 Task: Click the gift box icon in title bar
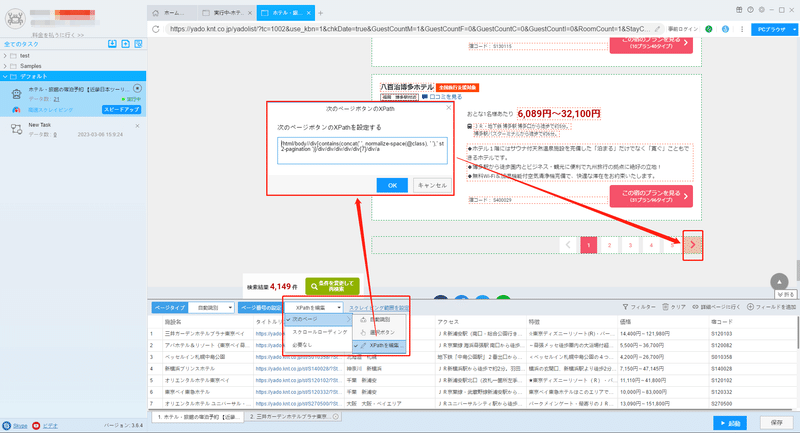click(x=739, y=10)
